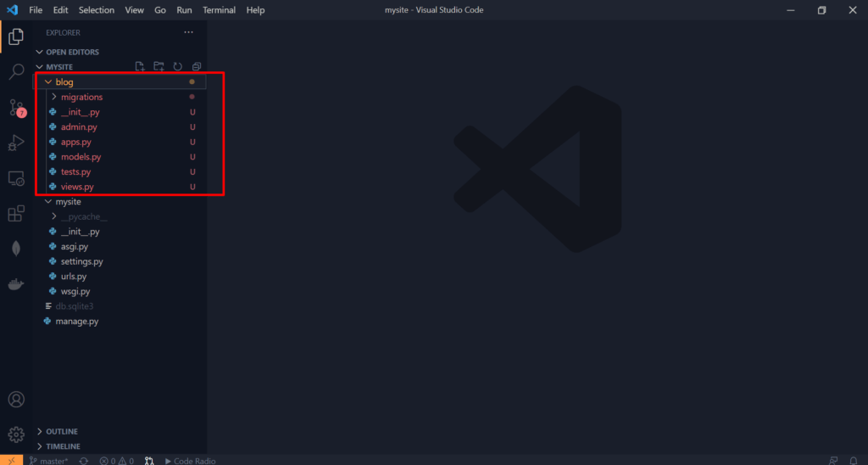Collapse all folders in Explorer
The width and height of the screenshot is (868, 465).
[196, 66]
